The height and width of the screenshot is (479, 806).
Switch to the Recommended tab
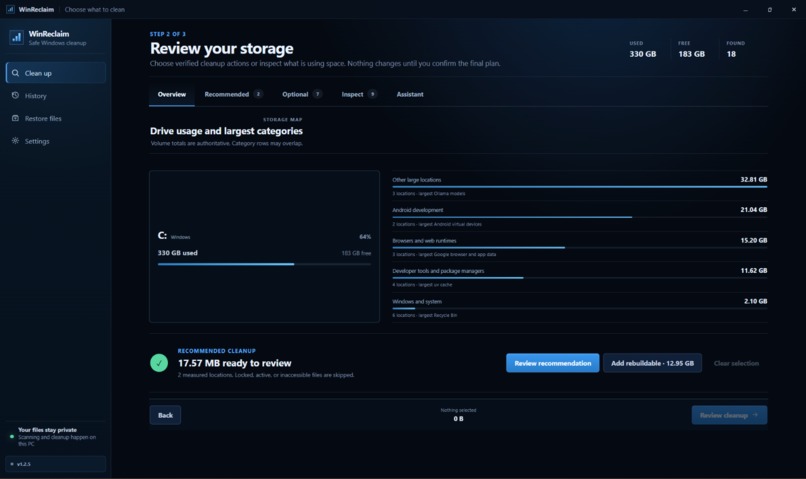pyautogui.click(x=233, y=95)
